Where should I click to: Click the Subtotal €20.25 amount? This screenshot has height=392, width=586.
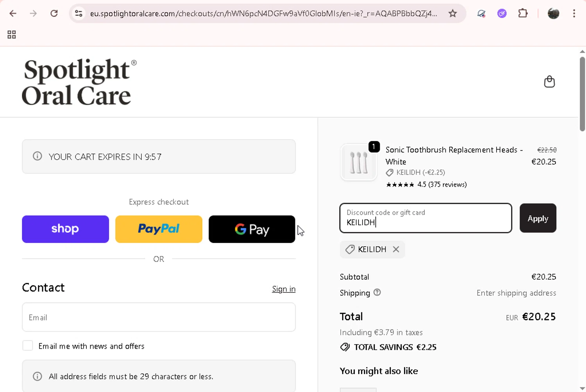point(544,277)
